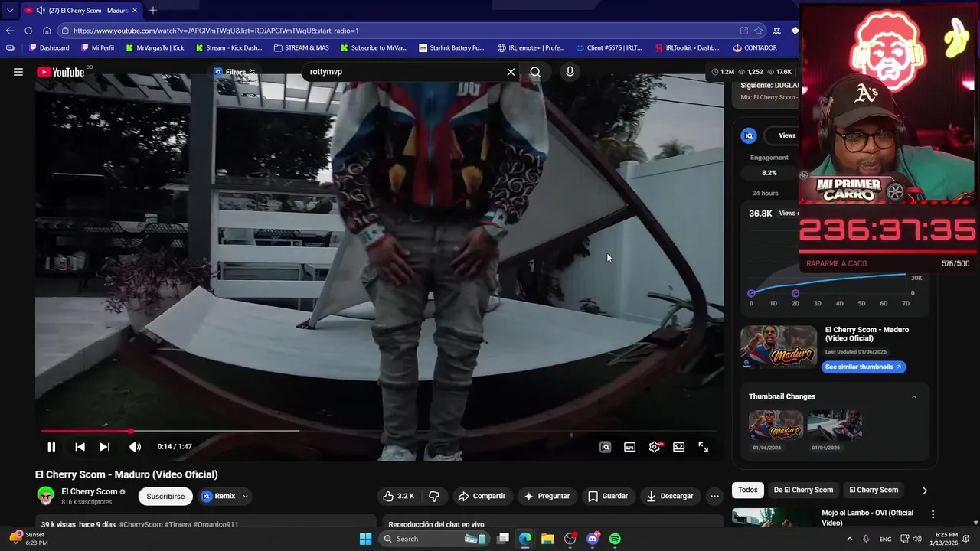This screenshot has width=980, height=551.
Task: Select the Todos filter chip
Action: [x=748, y=490]
